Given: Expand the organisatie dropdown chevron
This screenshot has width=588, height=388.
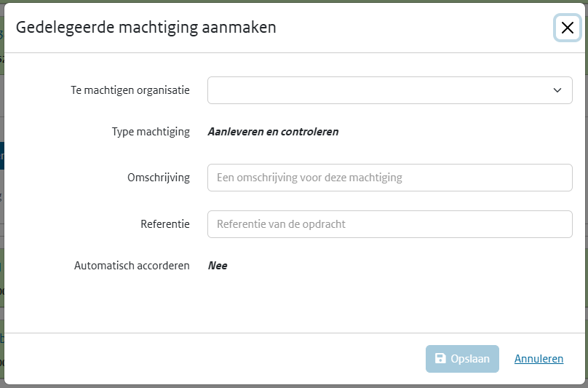Looking at the screenshot, I should click(x=557, y=90).
